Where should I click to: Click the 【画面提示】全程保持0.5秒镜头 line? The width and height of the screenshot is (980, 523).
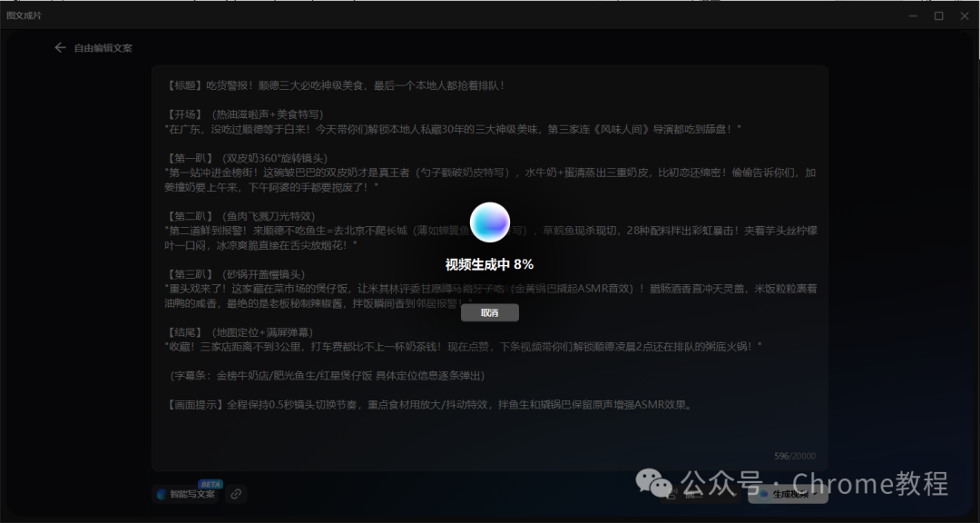(429, 405)
